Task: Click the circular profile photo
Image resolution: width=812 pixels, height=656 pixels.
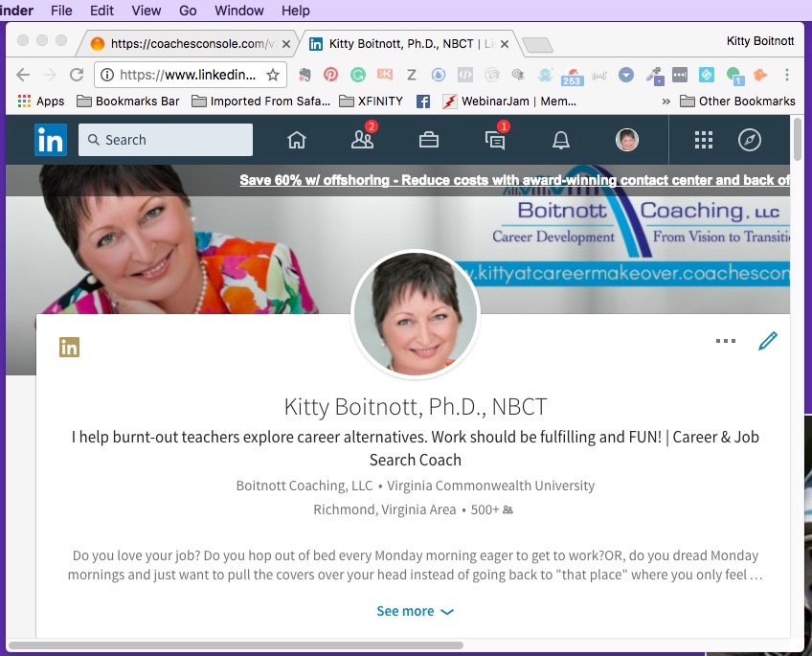Action: click(x=416, y=314)
